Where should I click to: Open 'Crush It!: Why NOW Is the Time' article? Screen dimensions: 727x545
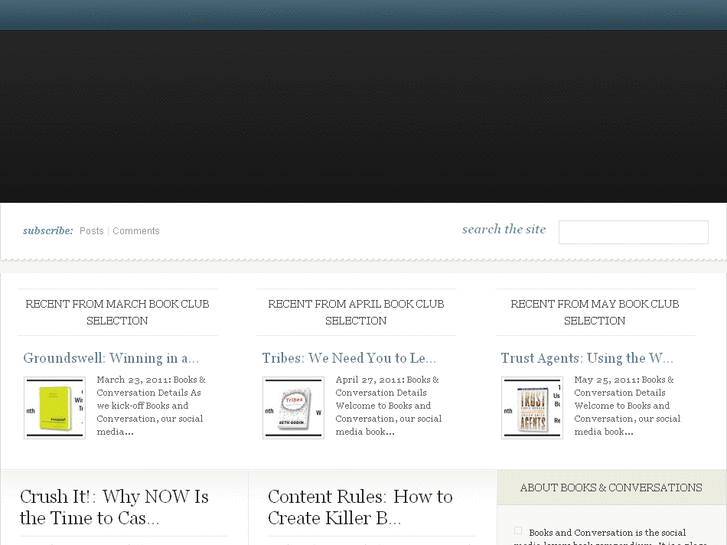pyautogui.click(x=114, y=507)
